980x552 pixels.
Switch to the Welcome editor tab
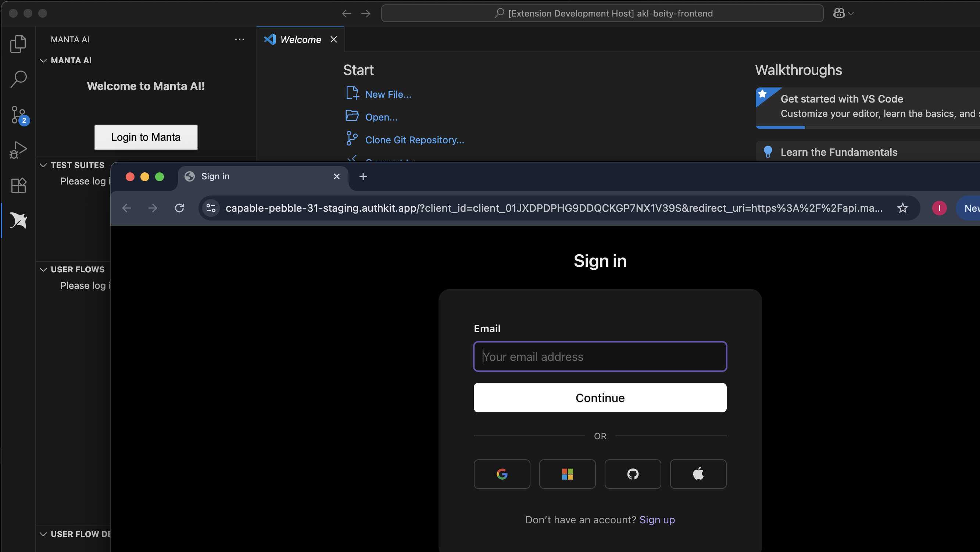[300, 40]
